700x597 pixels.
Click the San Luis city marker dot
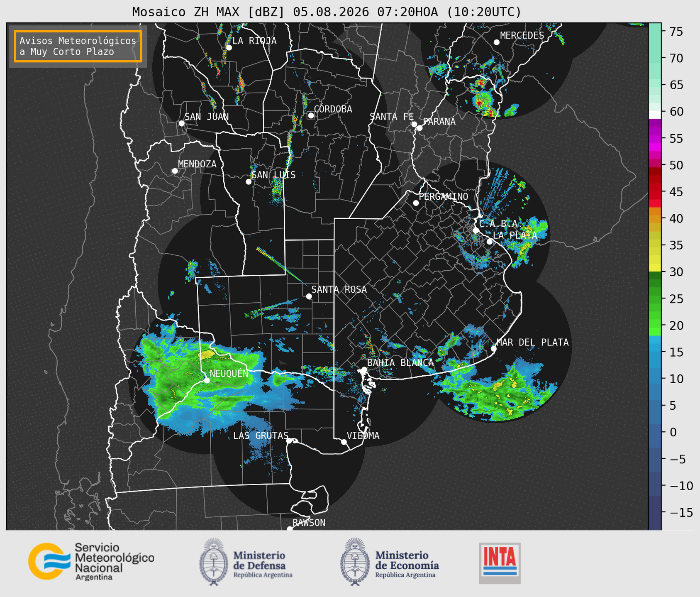249,182
